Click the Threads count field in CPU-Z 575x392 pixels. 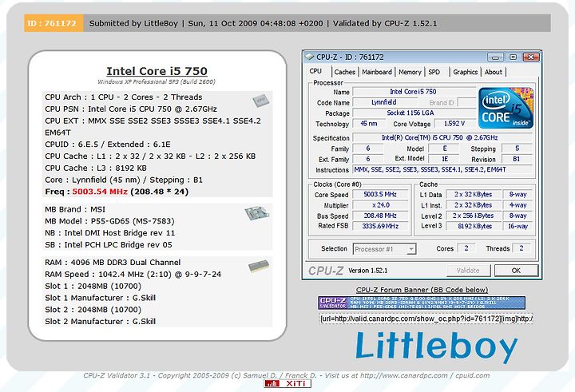521,248
